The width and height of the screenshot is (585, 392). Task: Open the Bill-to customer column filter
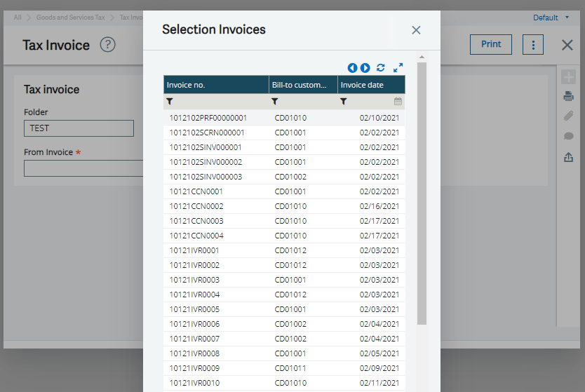[275, 102]
